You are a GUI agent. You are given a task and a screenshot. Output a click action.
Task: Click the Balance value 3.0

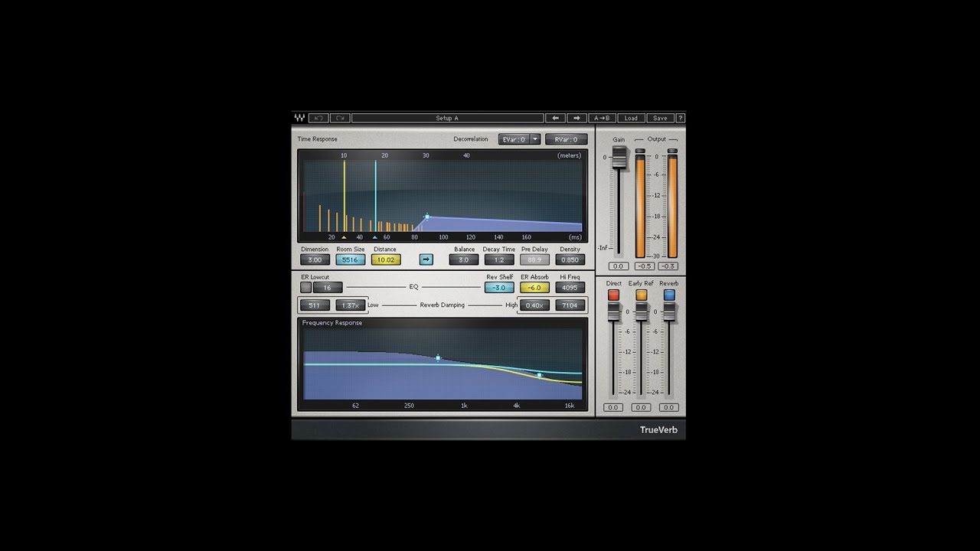point(464,259)
